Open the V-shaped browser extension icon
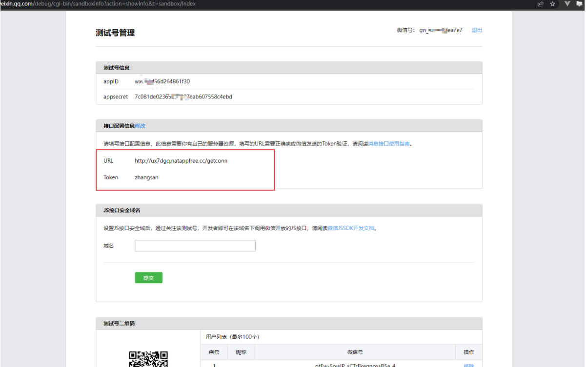This screenshot has width=588, height=367. click(x=567, y=4)
